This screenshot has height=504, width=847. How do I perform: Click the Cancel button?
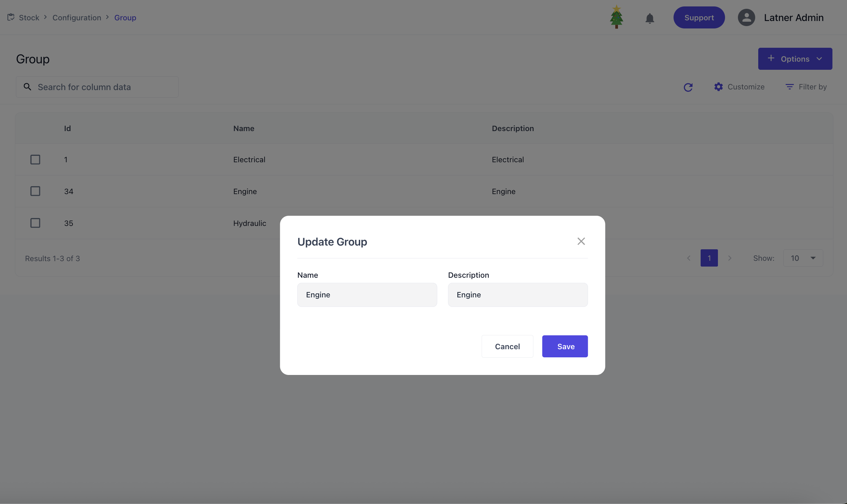point(507,346)
